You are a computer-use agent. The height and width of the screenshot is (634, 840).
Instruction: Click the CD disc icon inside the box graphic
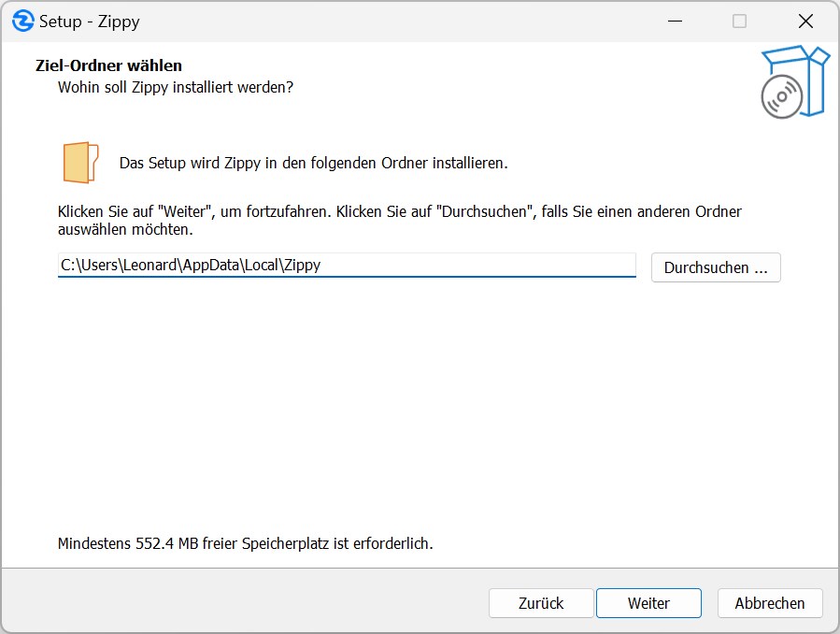tap(782, 96)
